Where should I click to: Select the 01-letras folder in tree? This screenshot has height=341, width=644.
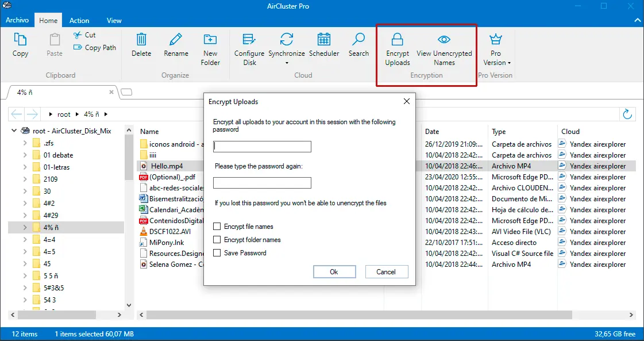click(x=57, y=167)
